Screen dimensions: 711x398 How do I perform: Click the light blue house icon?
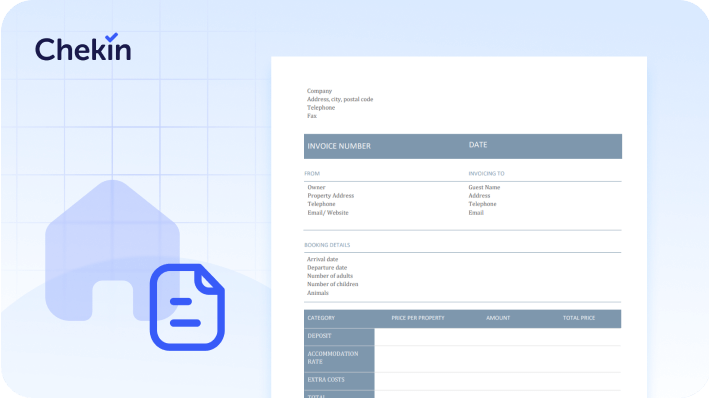click(112, 250)
